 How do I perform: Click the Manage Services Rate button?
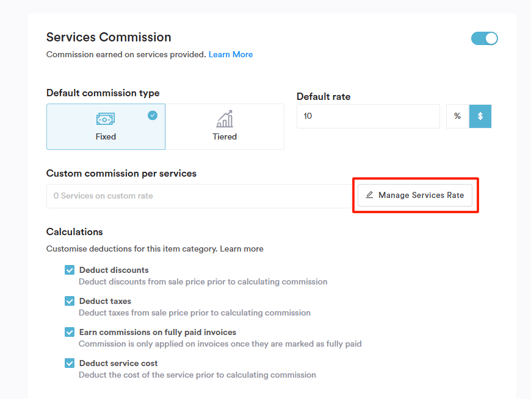415,195
